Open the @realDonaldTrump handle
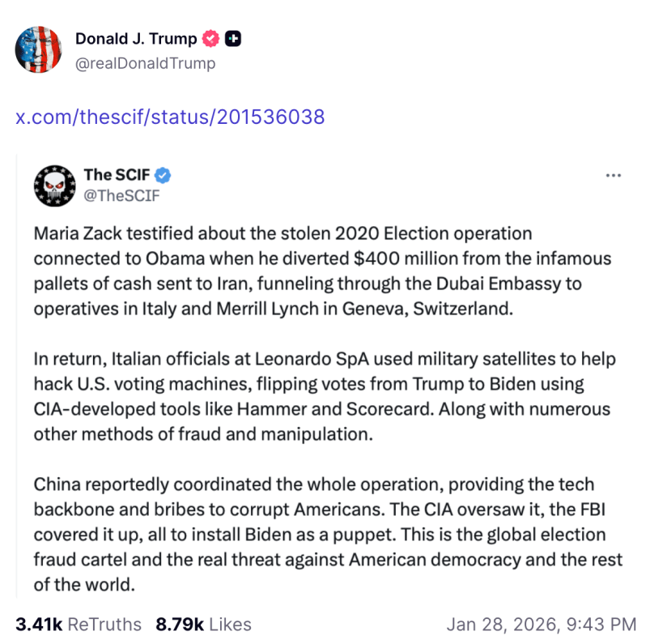 145,62
